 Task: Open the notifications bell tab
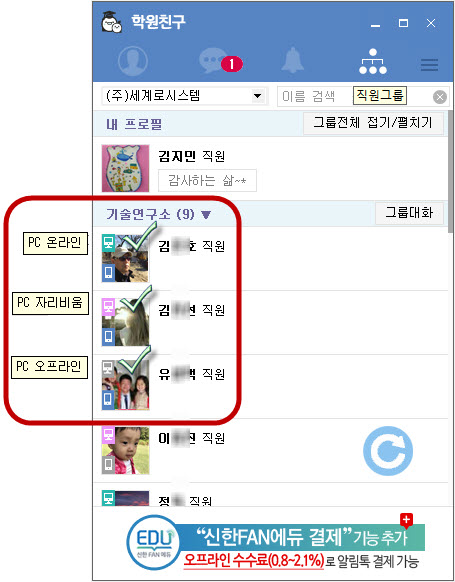point(293,60)
